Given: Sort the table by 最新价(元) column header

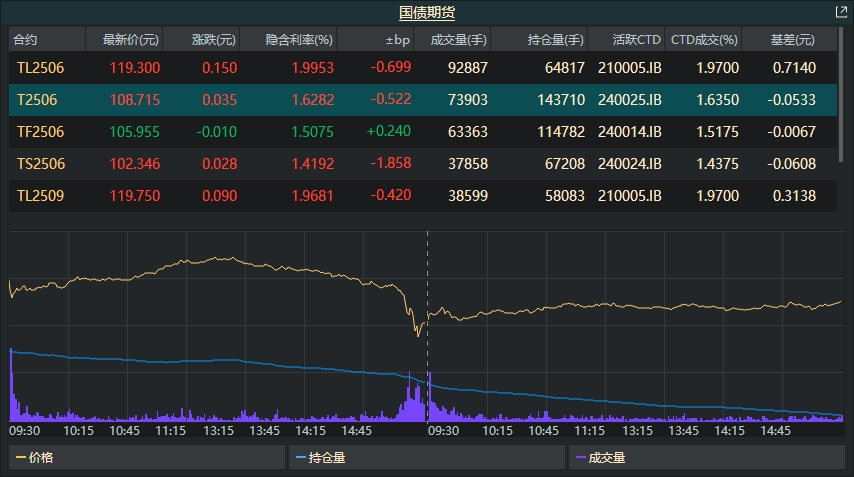Looking at the screenshot, I should click(130, 40).
